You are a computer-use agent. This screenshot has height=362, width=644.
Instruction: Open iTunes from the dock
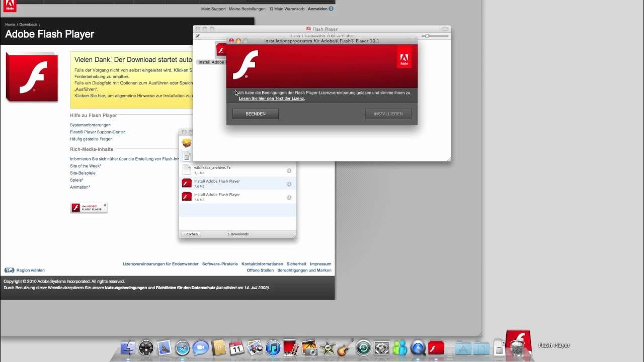click(273, 348)
